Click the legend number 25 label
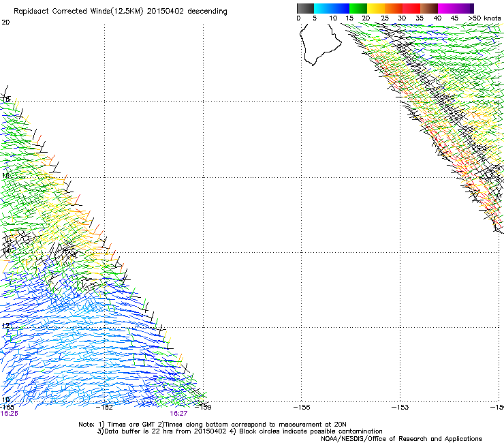 coord(385,18)
